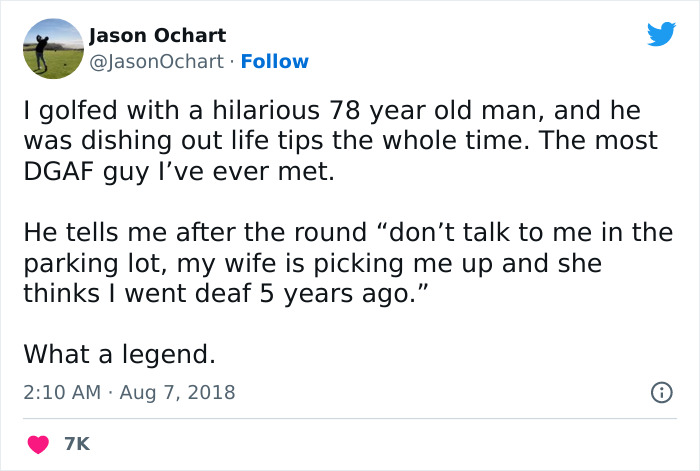
Task: Follow Jason Ochart via Follow link
Action: pos(273,61)
